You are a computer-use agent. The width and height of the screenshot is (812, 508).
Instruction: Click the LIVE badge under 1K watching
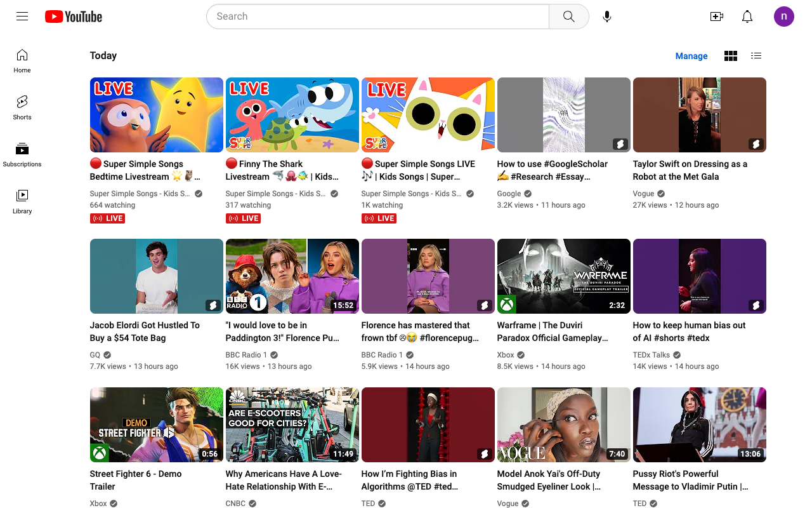tap(379, 218)
